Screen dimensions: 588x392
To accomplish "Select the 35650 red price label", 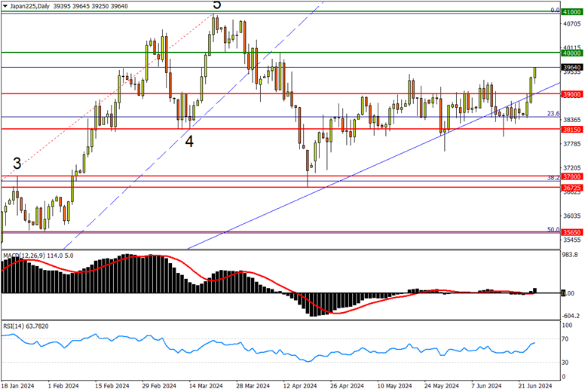I will [572, 232].
